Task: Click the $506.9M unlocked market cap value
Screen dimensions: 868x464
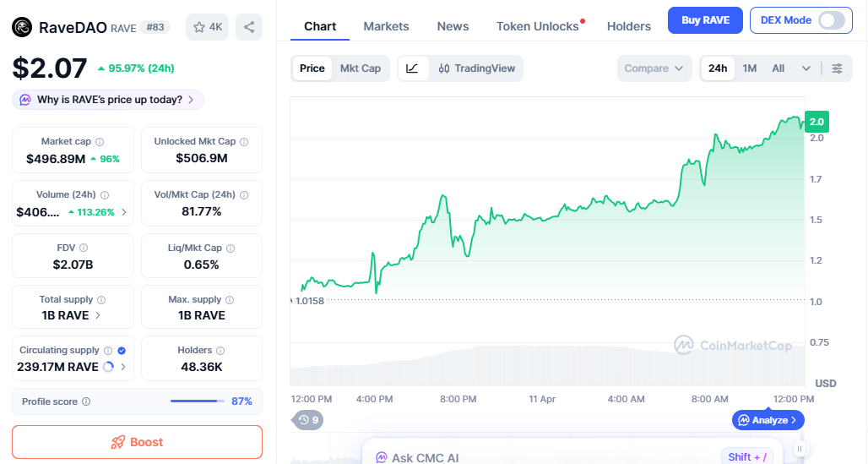Action: point(202,159)
